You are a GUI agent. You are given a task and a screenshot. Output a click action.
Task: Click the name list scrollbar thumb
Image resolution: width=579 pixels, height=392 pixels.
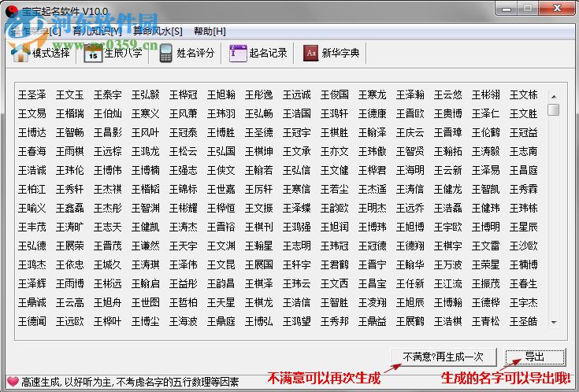point(554,109)
